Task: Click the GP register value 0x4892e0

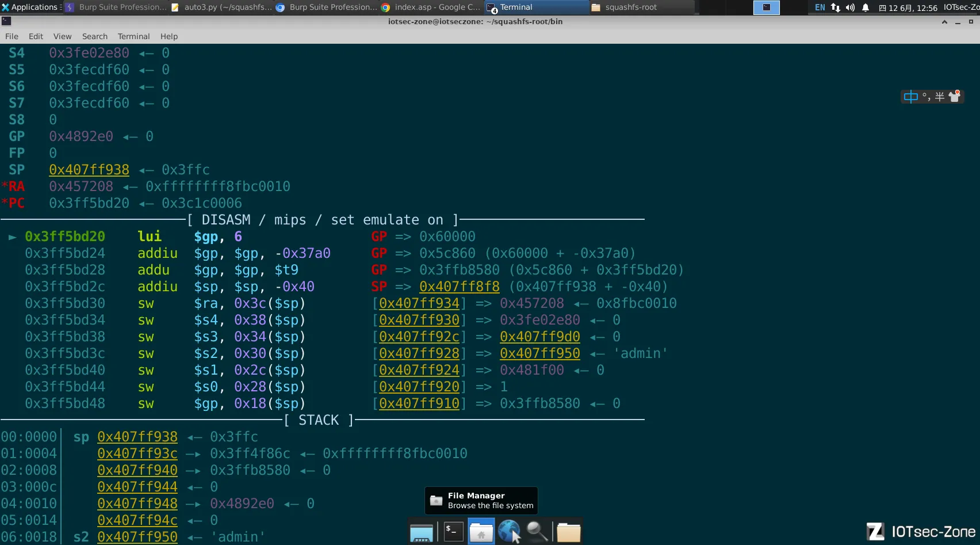Action: click(81, 136)
